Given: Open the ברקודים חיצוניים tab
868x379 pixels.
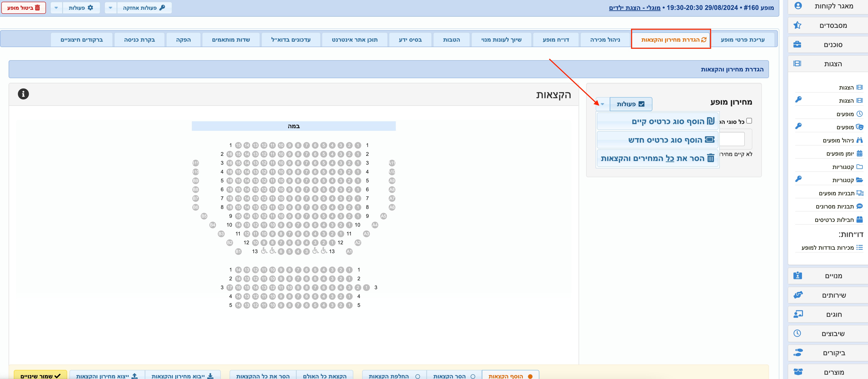Looking at the screenshot, I should point(82,40).
